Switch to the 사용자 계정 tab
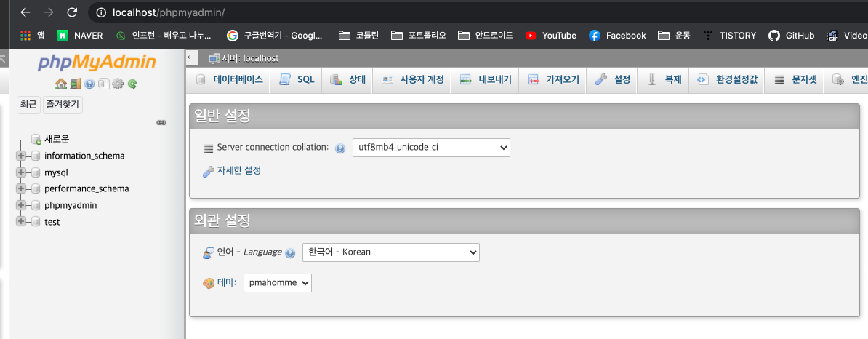Screen dimensions: 868x339 coord(412,80)
